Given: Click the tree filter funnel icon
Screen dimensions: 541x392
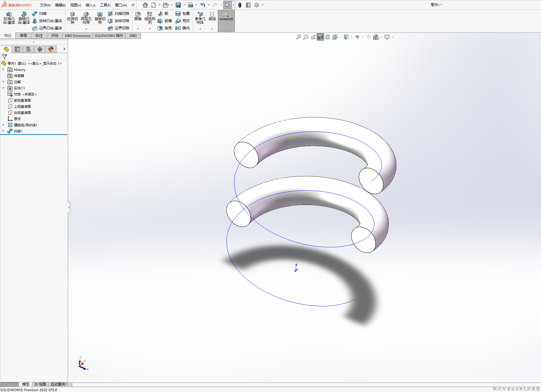Looking at the screenshot, I should click(4, 57).
